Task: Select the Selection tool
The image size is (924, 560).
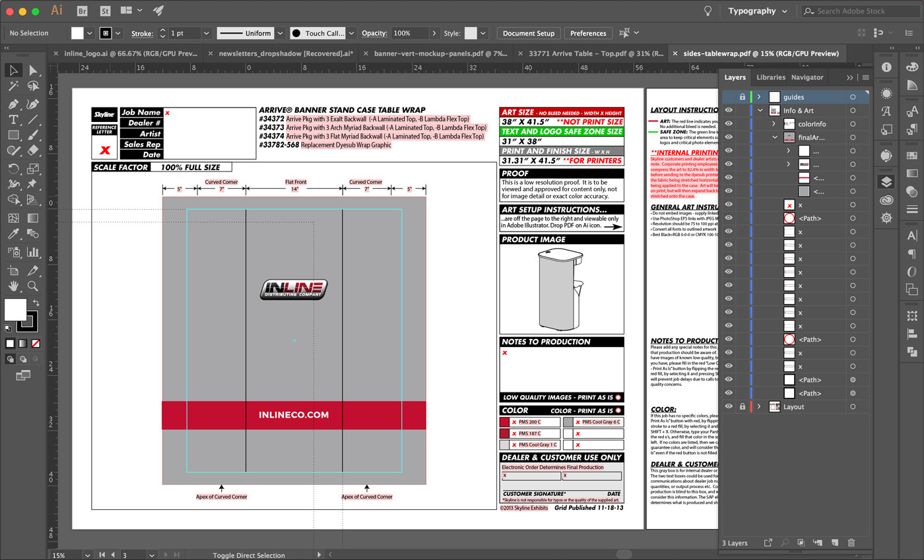Action: (13, 71)
